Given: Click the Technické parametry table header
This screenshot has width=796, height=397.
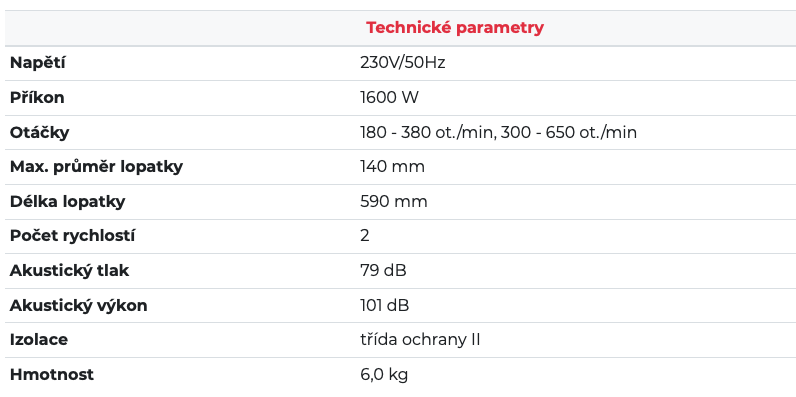Looking at the screenshot, I should (454, 27).
